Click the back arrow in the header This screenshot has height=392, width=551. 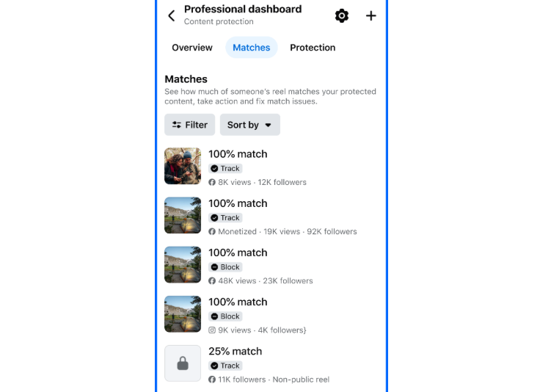pos(172,15)
